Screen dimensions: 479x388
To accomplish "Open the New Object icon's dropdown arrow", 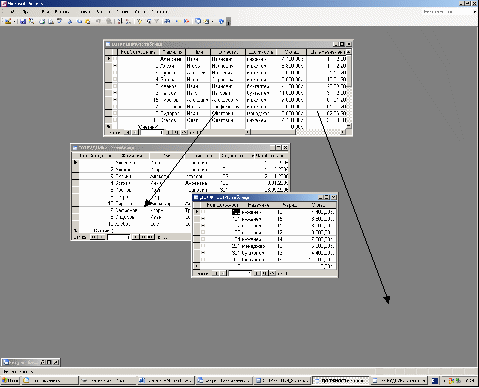I will click(212, 21).
